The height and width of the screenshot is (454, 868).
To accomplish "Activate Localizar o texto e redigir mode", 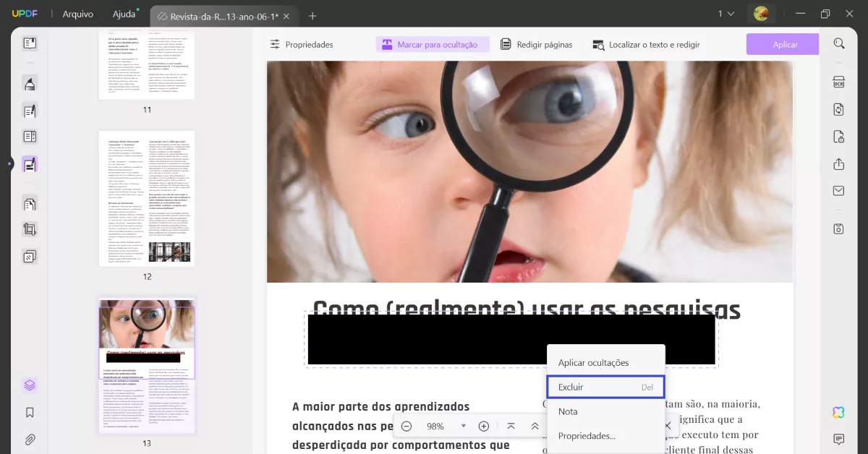I will 648,44.
